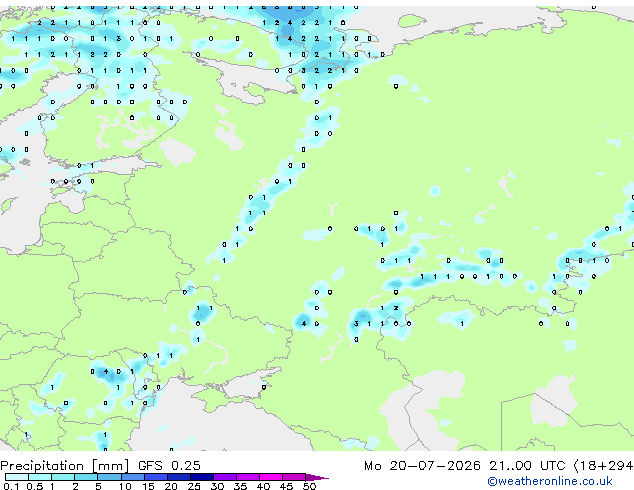Screen dimensions: 634x490
Task: Click the 45–50 mm legend color swatch
Action: pos(294,477)
